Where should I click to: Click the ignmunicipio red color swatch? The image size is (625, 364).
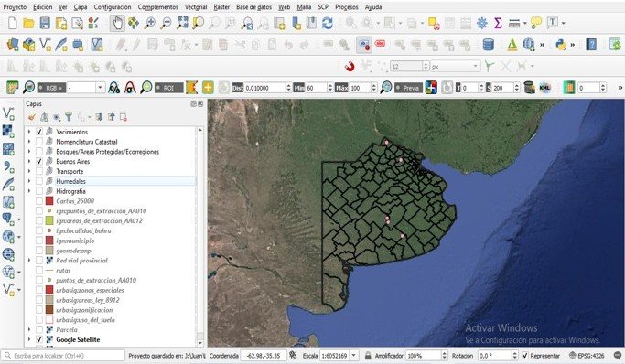coord(49,241)
